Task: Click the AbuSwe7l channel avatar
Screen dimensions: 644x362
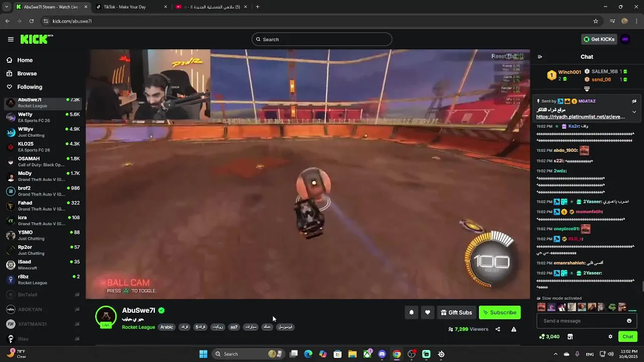Action: tap(106, 316)
